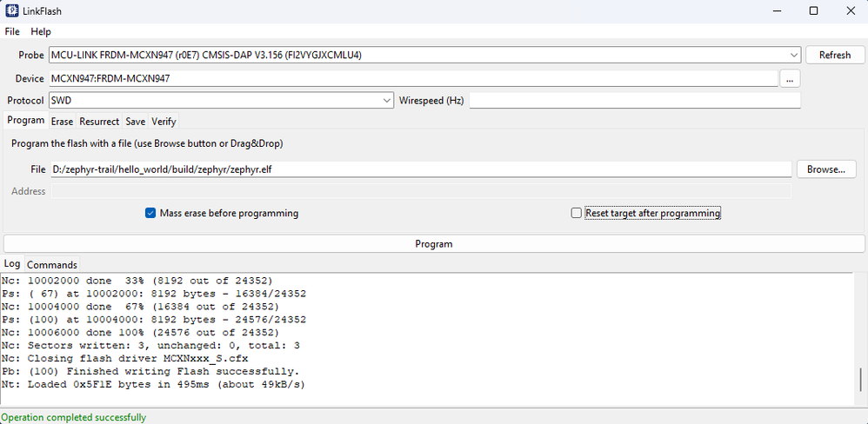Open the File menu
This screenshot has height=424, width=868.
tap(12, 31)
